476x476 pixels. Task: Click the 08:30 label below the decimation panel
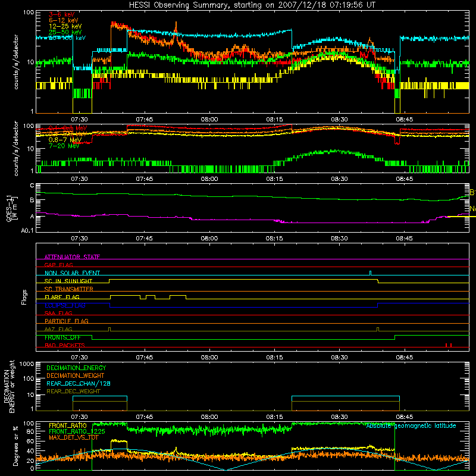pyautogui.click(x=339, y=417)
